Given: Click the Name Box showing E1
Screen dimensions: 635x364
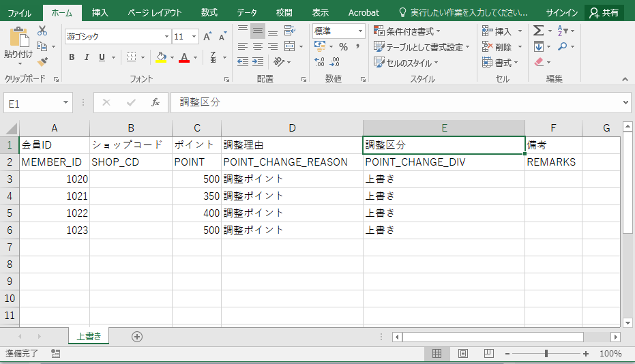Looking at the screenshot, I should click(33, 103).
